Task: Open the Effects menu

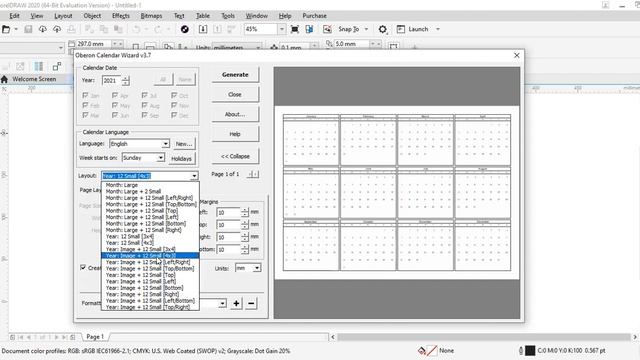Action: point(120,16)
